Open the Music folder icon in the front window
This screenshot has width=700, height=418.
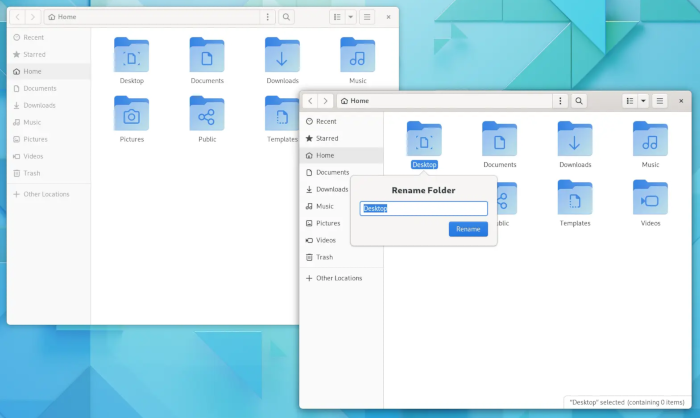tap(650, 140)
